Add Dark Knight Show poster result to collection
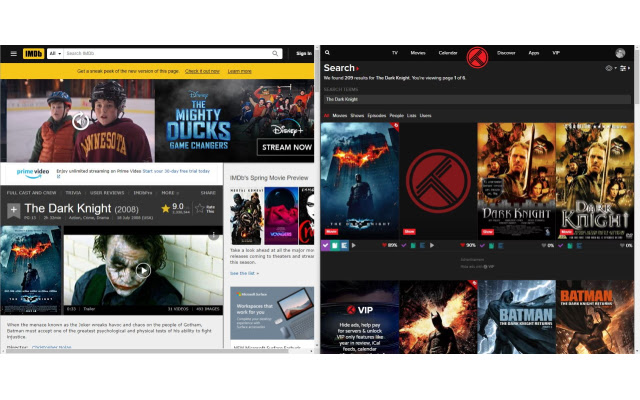This screenshot has width=640, height=400. 491,245
